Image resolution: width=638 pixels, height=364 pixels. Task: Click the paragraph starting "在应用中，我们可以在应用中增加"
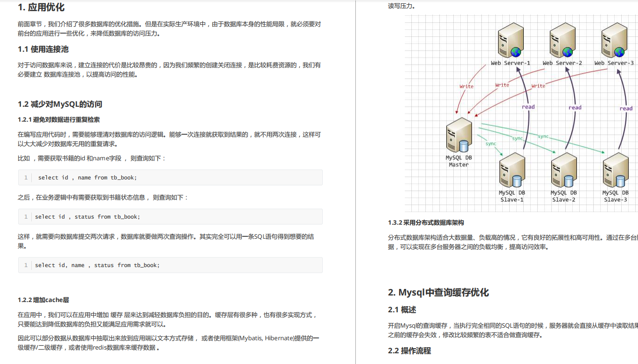[x=168, y=320]
